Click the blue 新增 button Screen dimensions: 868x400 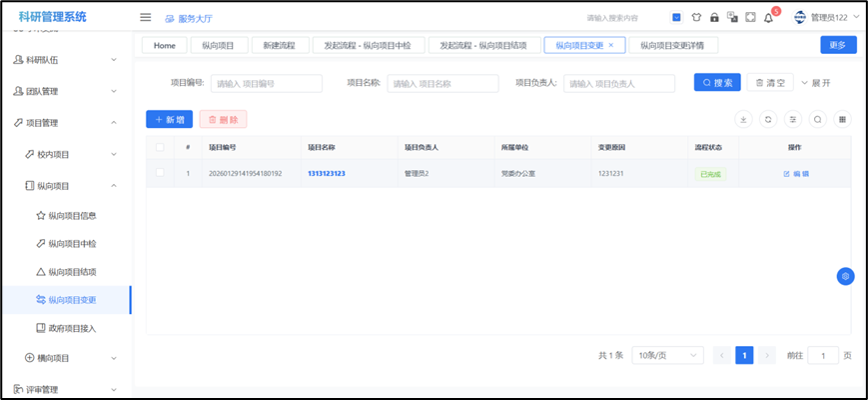pos(169,120)
